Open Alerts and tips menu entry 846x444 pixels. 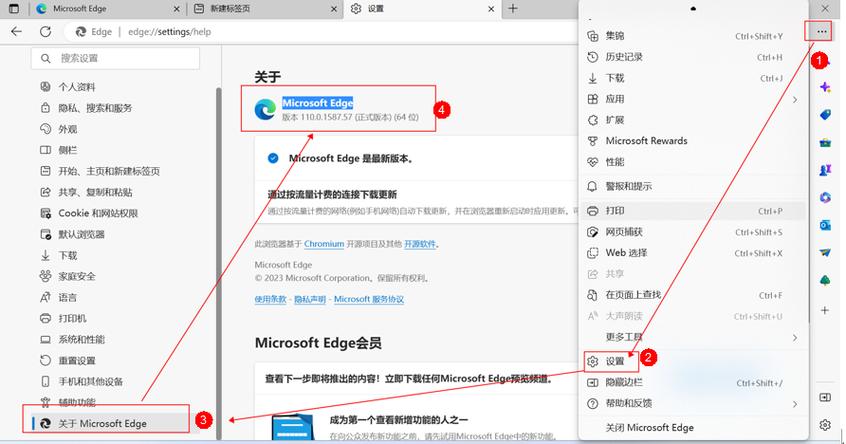click(694, 186)
